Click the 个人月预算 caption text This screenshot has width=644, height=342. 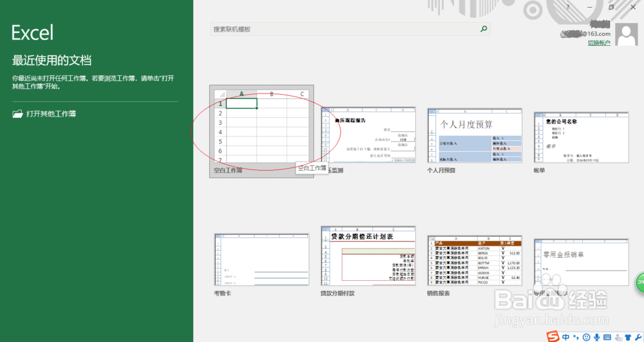[x=441, y=171]
